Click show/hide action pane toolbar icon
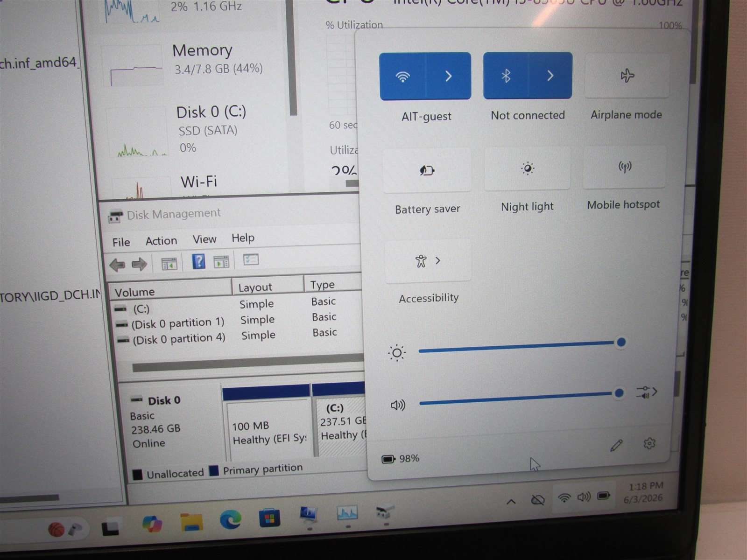747x560 pixels. point(221,262)
